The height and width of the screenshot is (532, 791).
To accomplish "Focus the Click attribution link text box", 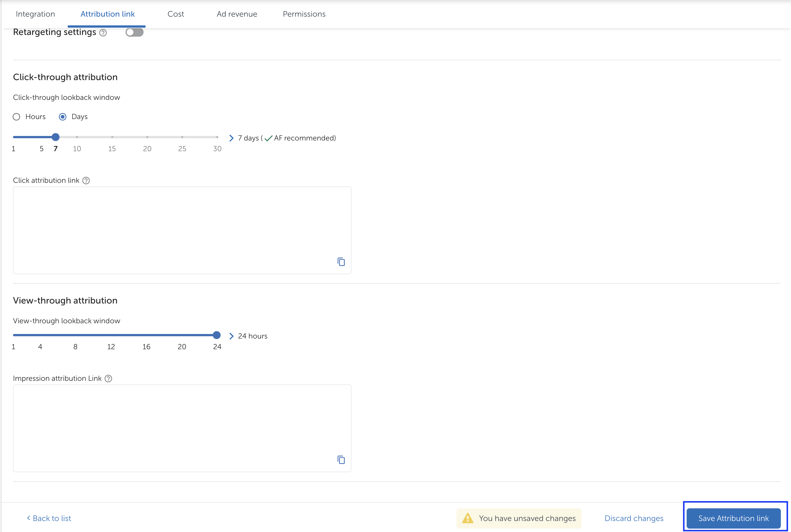I will pyautogui.click(x=182, y=230).
